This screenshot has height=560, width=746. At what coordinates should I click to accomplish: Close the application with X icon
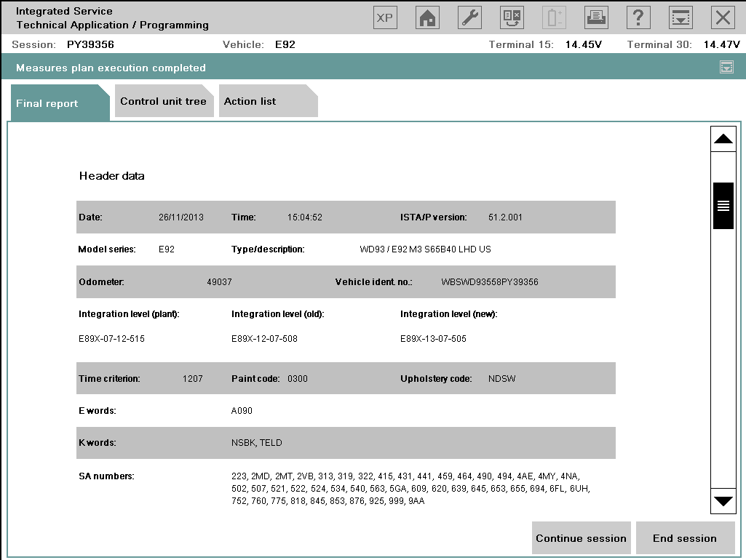click(x=722, y=17)
